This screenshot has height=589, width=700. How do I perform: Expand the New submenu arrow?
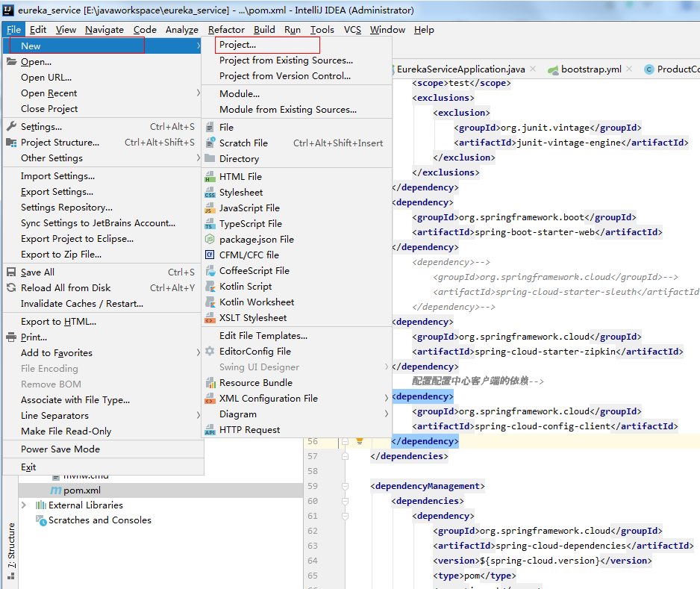[x=199, y=46]
